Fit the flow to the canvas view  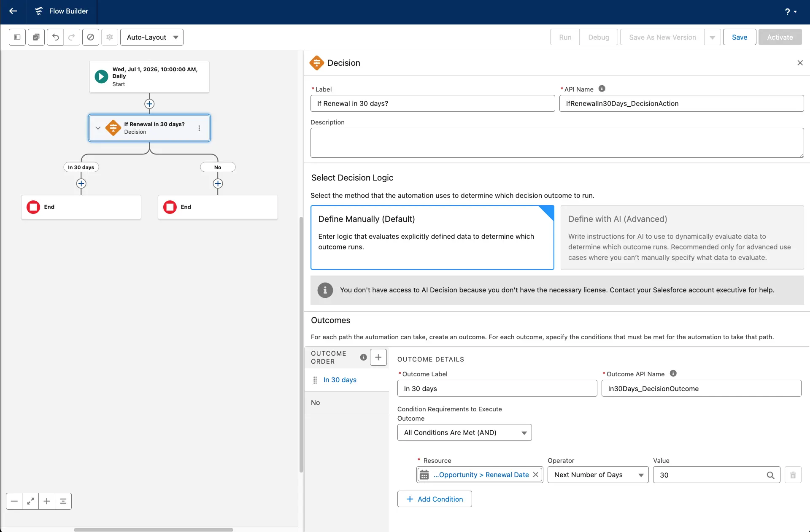click(x=30, y=501)
